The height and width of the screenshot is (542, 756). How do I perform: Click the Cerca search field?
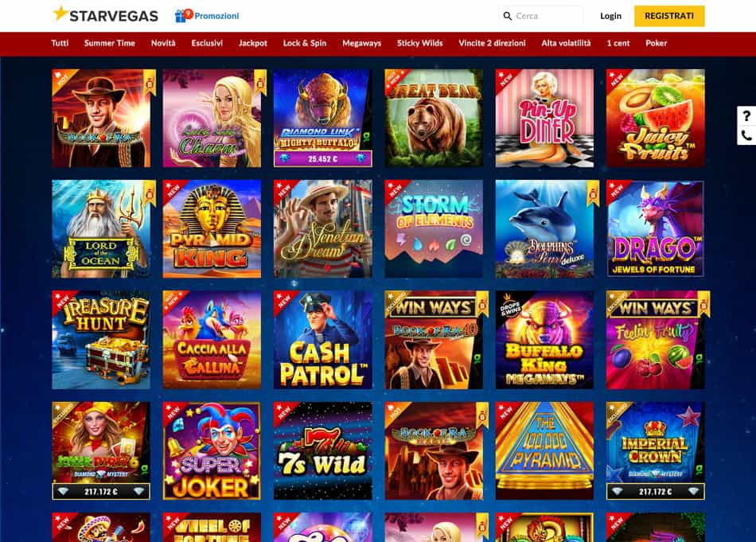(541, 16)
